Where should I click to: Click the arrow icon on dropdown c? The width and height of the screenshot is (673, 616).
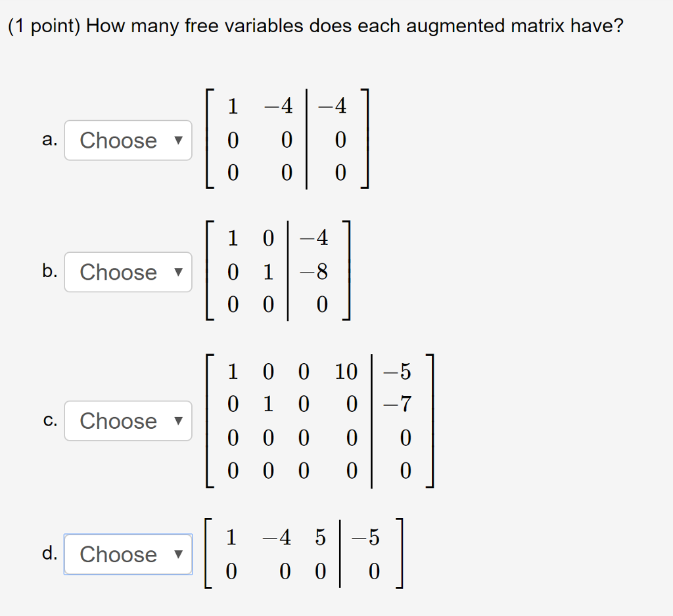(178, 421)
